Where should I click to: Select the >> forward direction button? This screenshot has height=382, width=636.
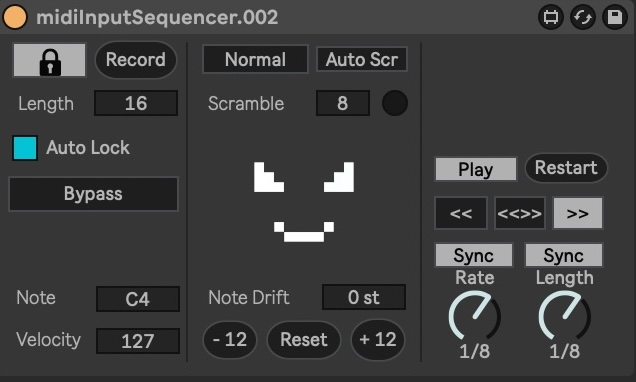pyautogui.click(x=578, y=213)
